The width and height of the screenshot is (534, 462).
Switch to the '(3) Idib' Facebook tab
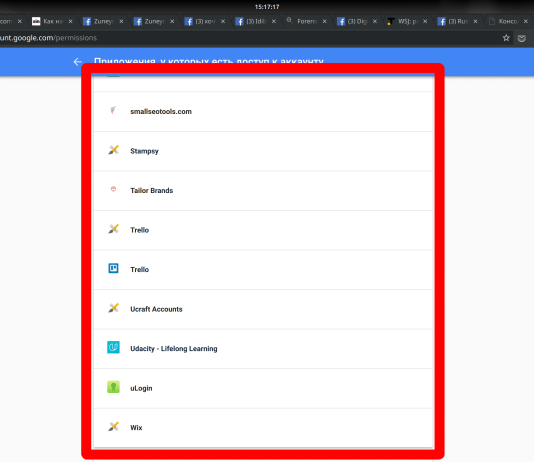255,21
